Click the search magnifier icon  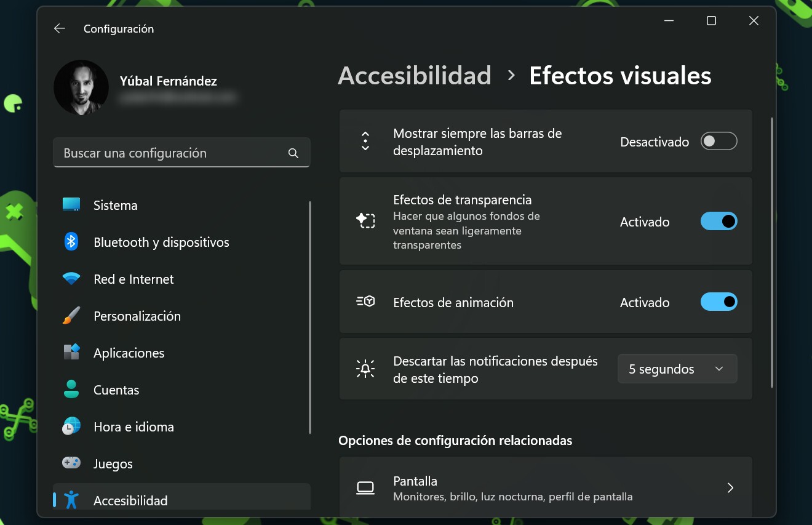(293, 153)
